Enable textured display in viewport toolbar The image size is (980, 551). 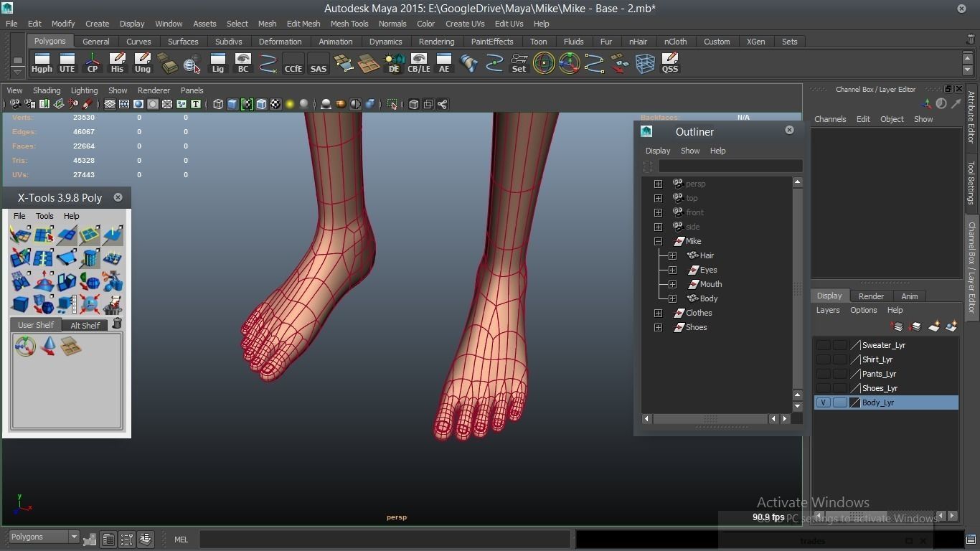[x=275, y=104]
